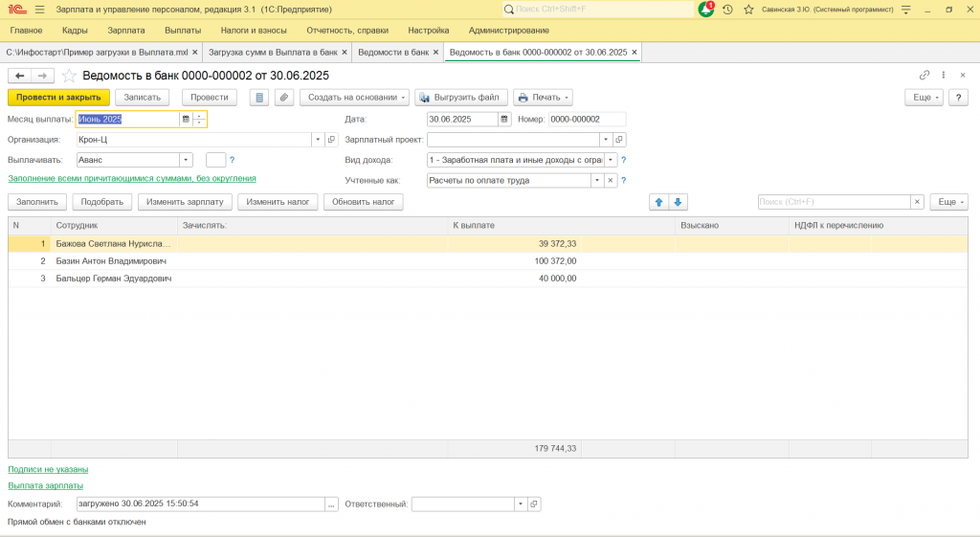
Task: Expand comment with ellipsis button
Action: 331,503
